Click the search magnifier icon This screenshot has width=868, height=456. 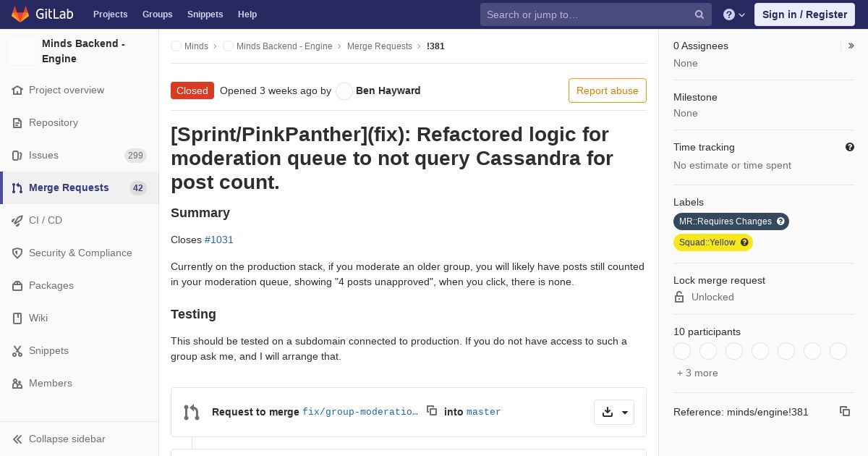[x=699, y=14]
